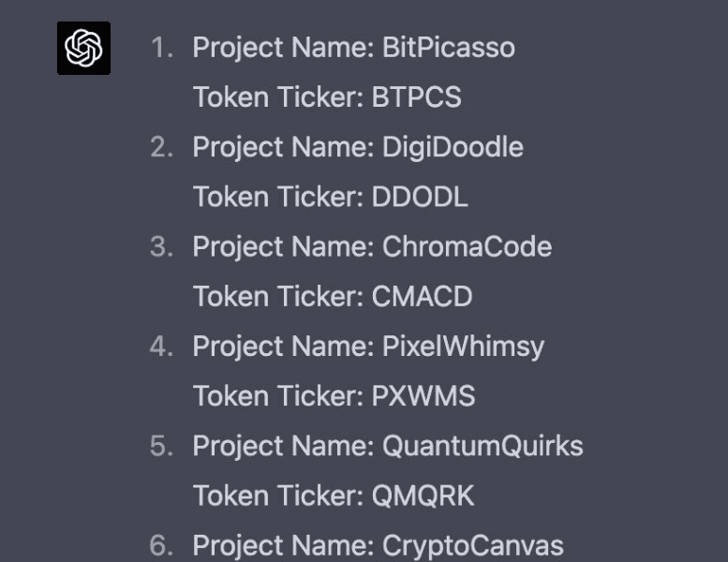Click the QMQRK token ticker text

pyautogui.click(x=423, y=496)
